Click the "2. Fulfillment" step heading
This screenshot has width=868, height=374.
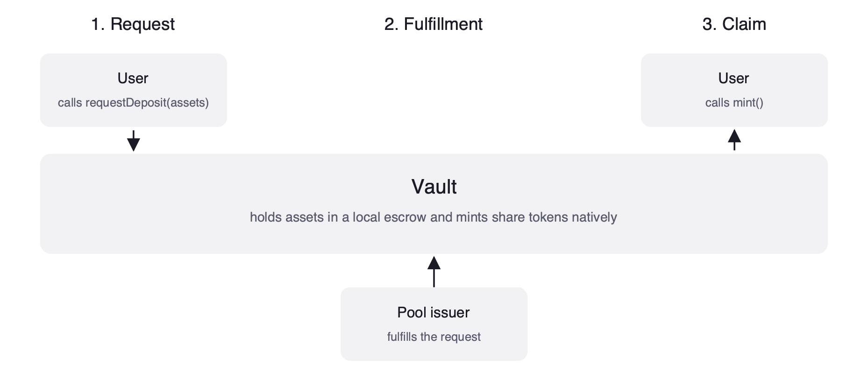433,24
